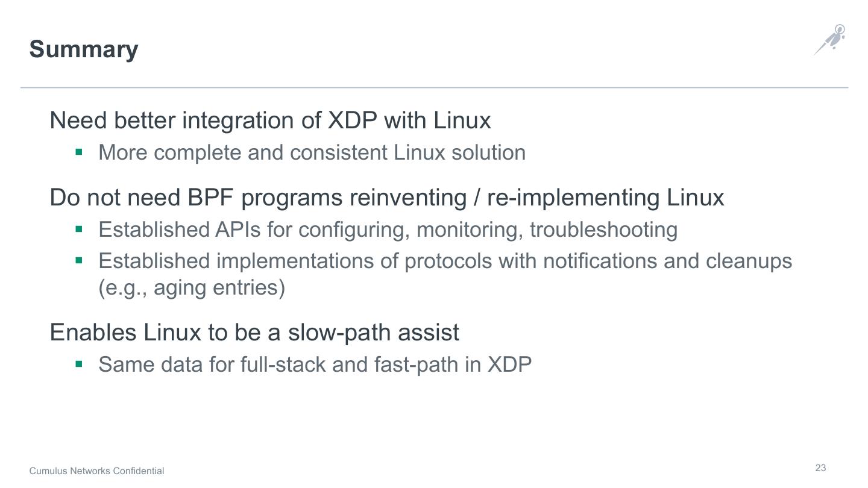The width and height of the screenshot is (868, 488).
Task: Click "Established implementations of protocols" line
Action: pyautogui.click(x=445, y=261)
